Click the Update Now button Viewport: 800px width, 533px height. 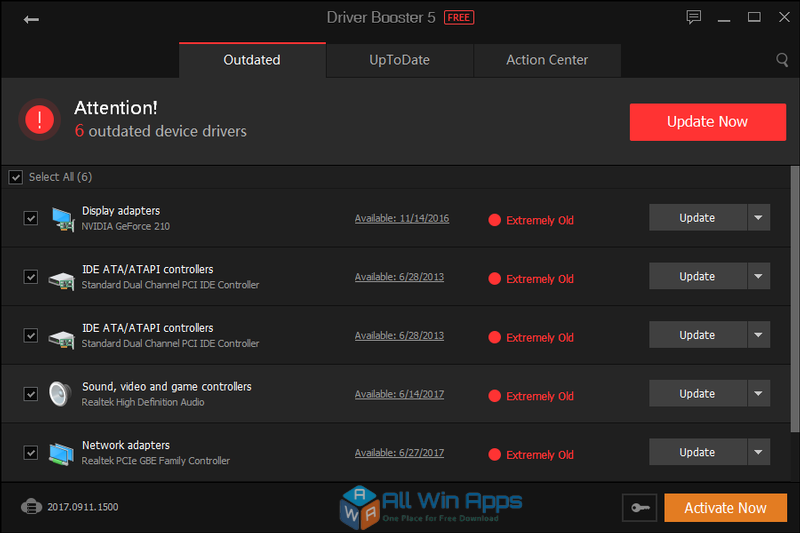[x=708, y=122]
